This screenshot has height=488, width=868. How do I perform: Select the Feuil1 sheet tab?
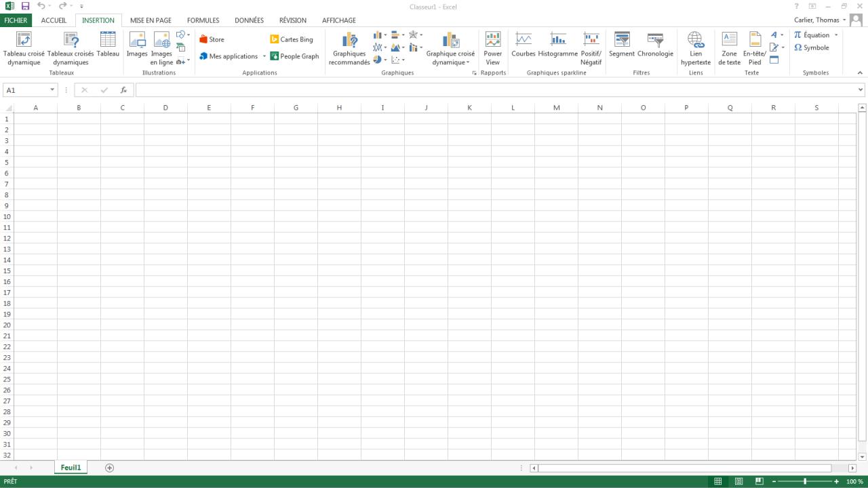[71, 468]
